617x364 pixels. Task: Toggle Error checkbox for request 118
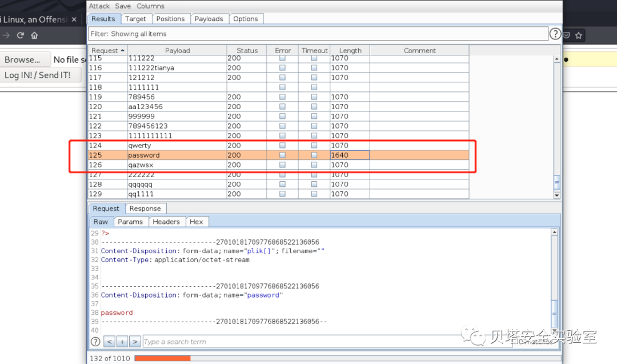pyautogui.click(x=282, y=87)
